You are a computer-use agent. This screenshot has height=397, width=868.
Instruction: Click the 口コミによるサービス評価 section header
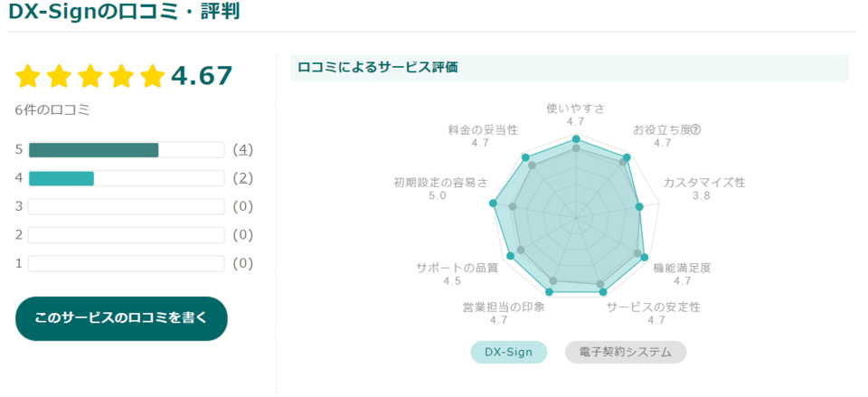tap(378, 68)
